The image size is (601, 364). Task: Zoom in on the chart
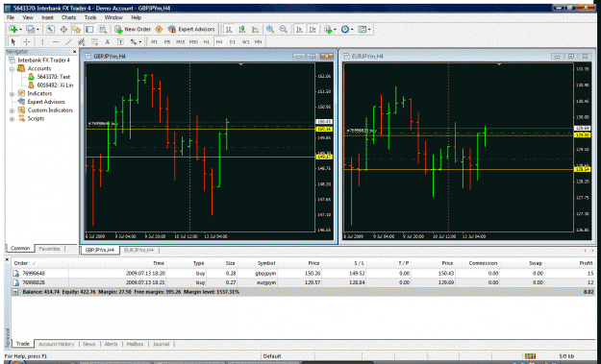(270, 29)
